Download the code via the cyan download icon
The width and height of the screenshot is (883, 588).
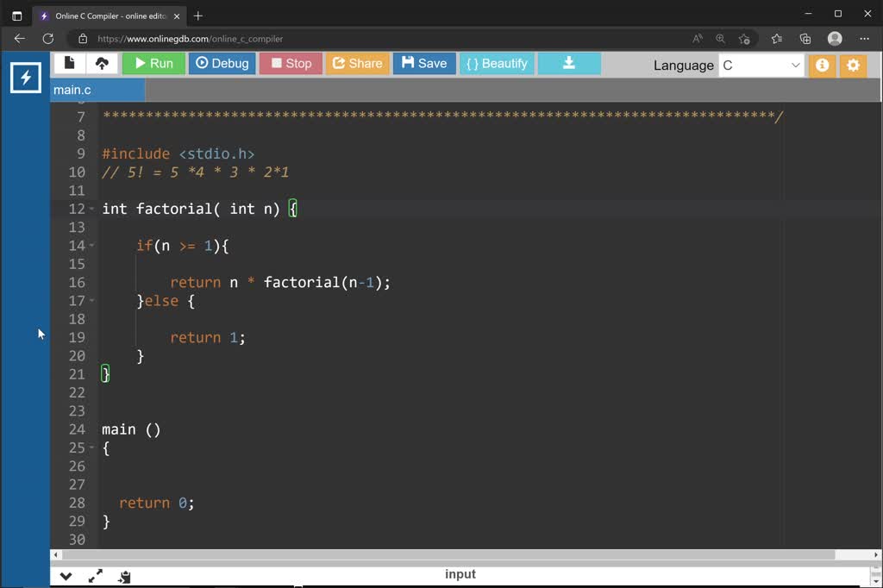tap(568, 62)
